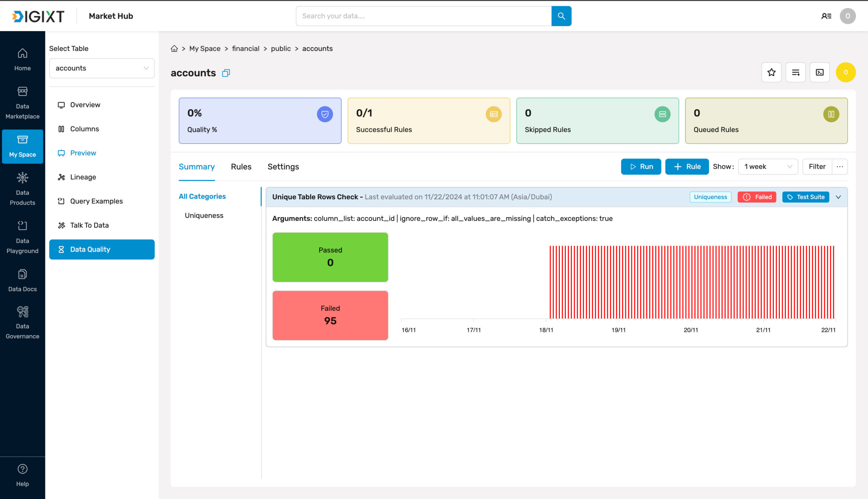Go to My Space section
868x499 pixels.
tap(22, 146)
